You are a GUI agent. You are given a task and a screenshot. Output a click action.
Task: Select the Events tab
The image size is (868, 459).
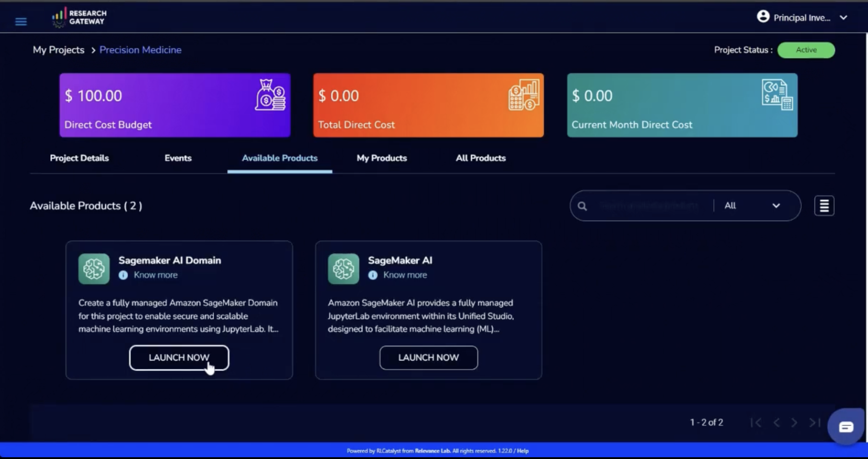(178, 158)
